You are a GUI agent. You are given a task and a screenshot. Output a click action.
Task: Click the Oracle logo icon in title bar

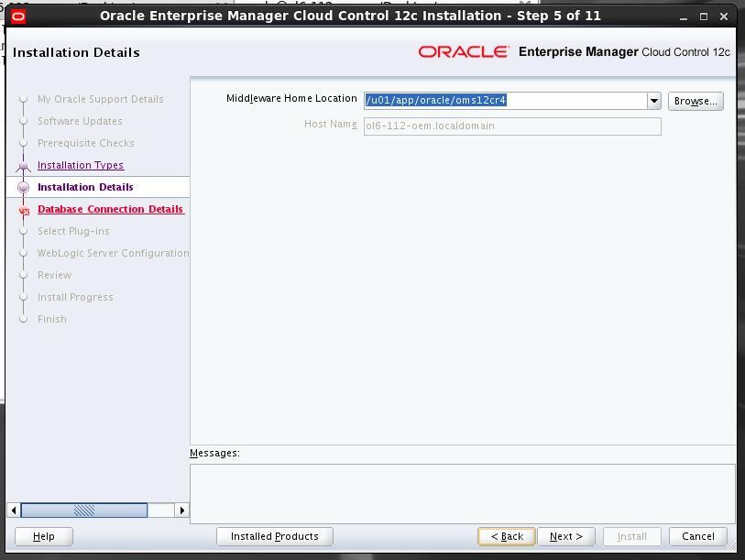click(x=18, y=16)
